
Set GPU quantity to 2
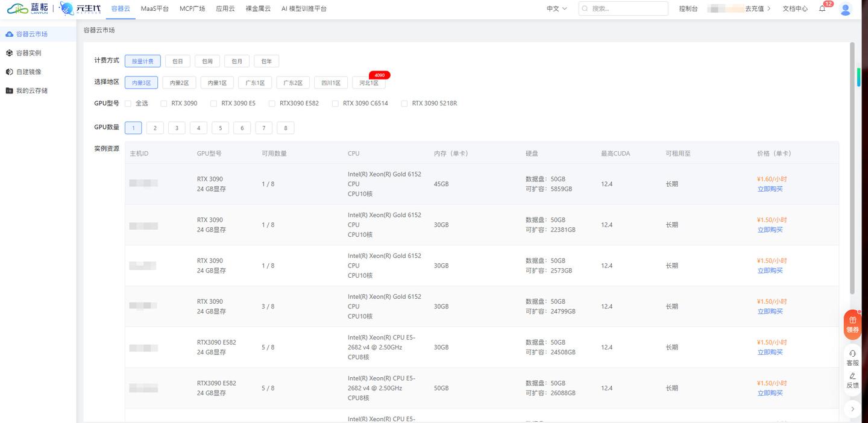(155, 128)
